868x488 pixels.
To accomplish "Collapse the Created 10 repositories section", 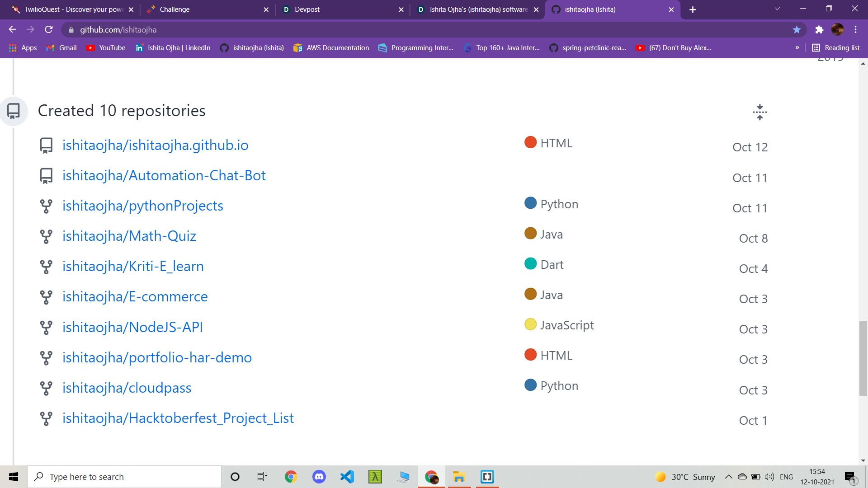I will coord(759,112).
